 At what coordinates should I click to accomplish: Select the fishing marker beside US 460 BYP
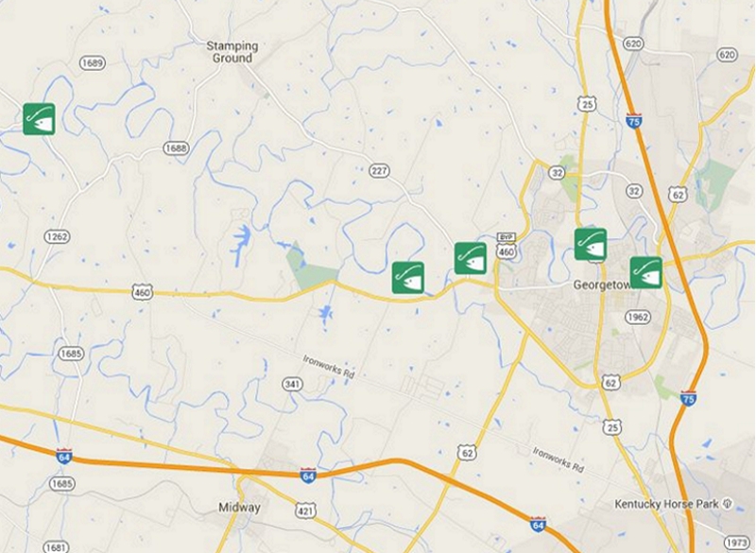[x=471, y=258]
